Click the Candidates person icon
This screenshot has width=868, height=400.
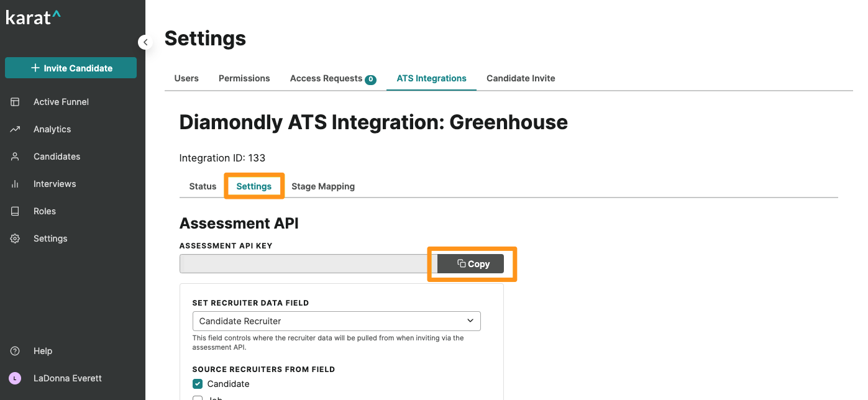pyautogui.click(x=15, y=157)
